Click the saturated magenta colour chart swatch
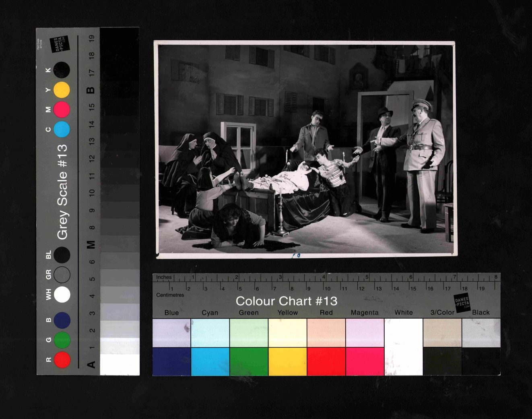The height and width of the screenshot is (419, 532). click(365, 361)
